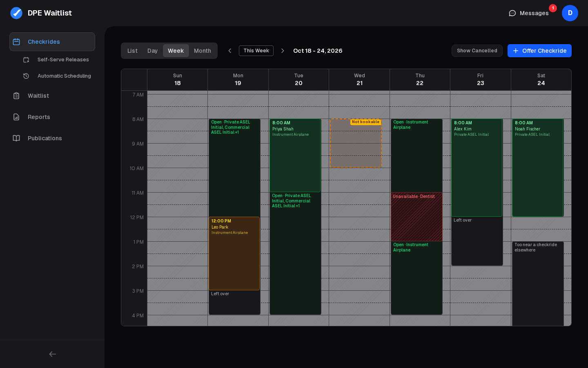The height and width of the screenshot is (368, 588).
Task: Click the red unread messages badge
Action: (x=553, y=8)
